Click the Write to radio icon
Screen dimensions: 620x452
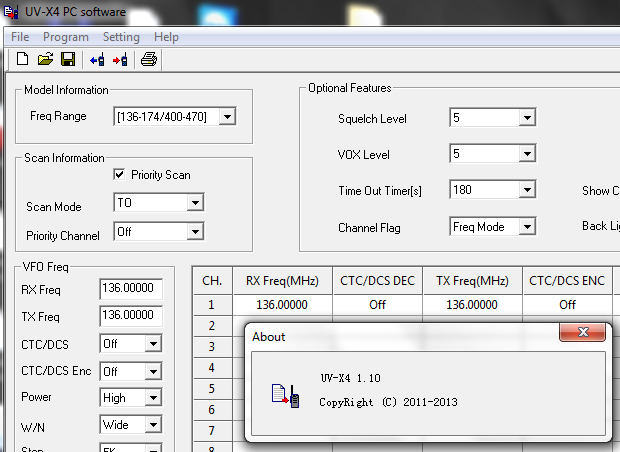[120, 60]
